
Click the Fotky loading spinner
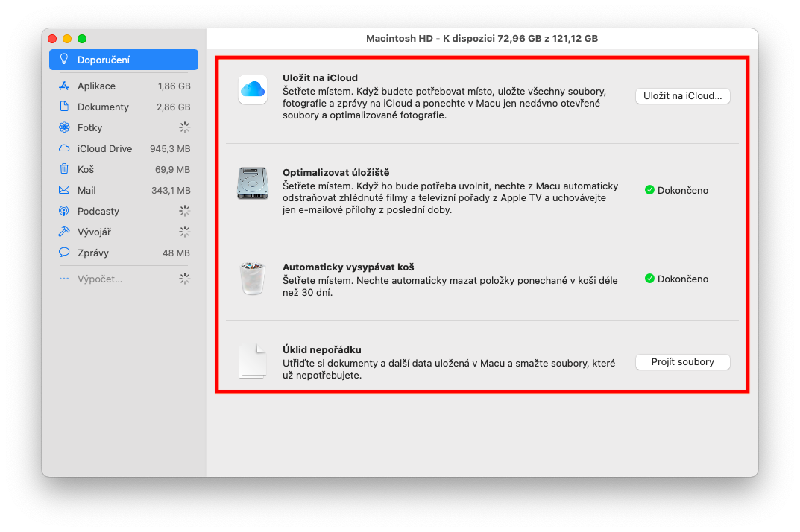click(184, 127)
